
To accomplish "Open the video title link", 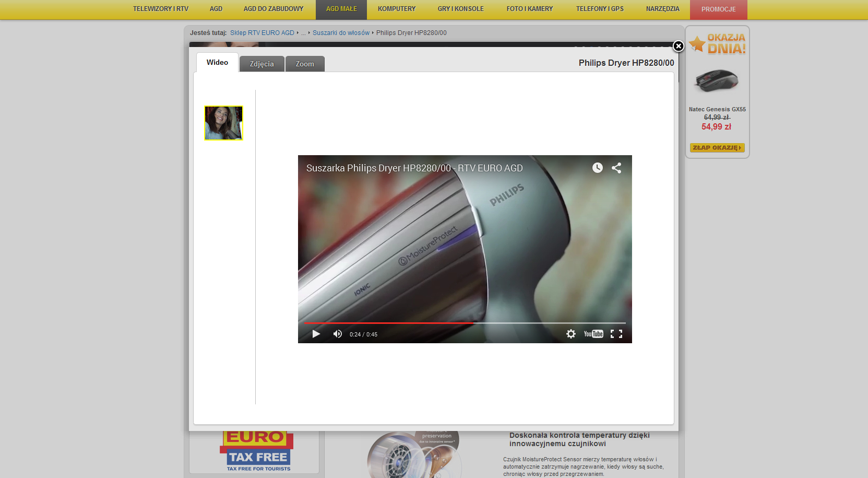I will point(414,168).
